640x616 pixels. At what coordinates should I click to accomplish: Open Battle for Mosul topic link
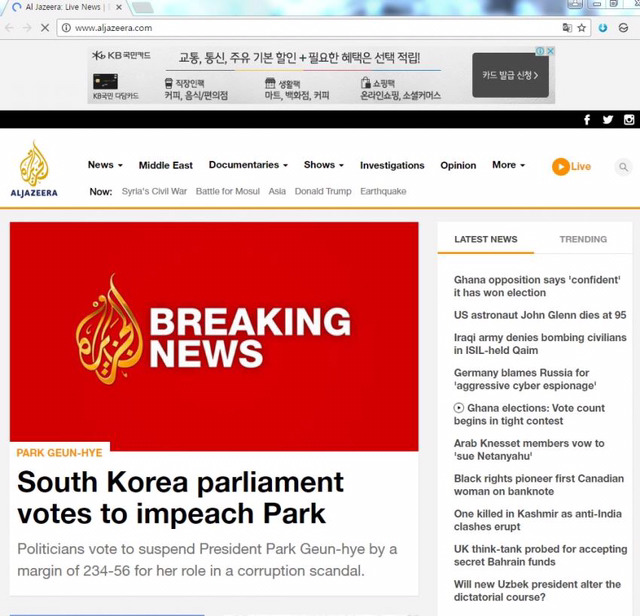(x=227, y=191)
